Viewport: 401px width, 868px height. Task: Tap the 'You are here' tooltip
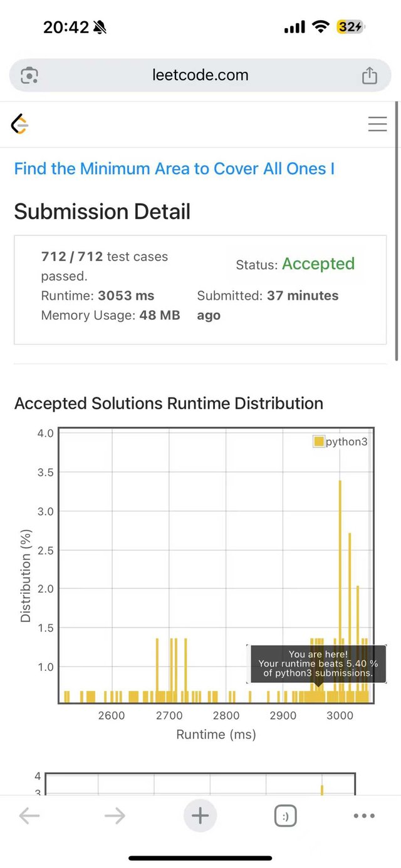318,664
